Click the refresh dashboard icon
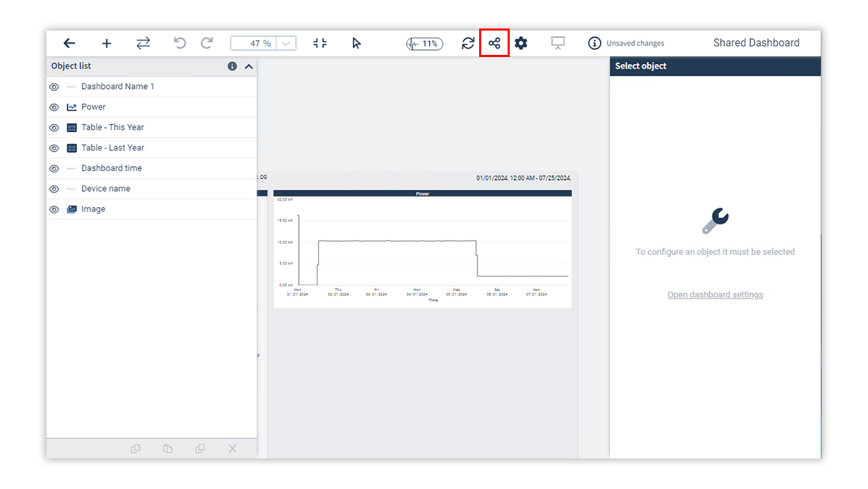 tap(467, 42)
